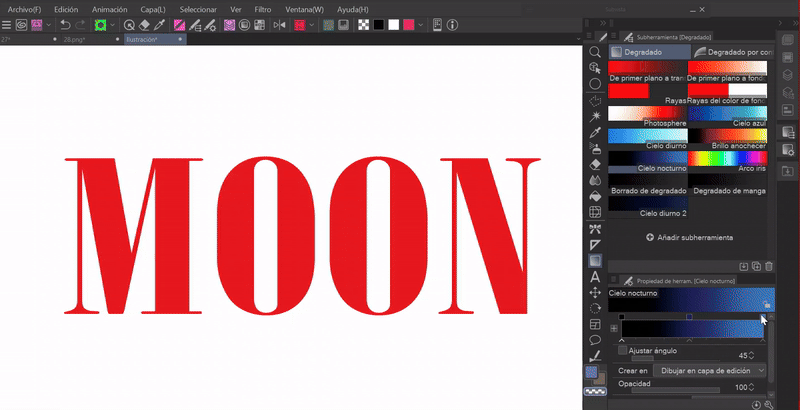Select the Frame border tool

[x=595, y=324]
